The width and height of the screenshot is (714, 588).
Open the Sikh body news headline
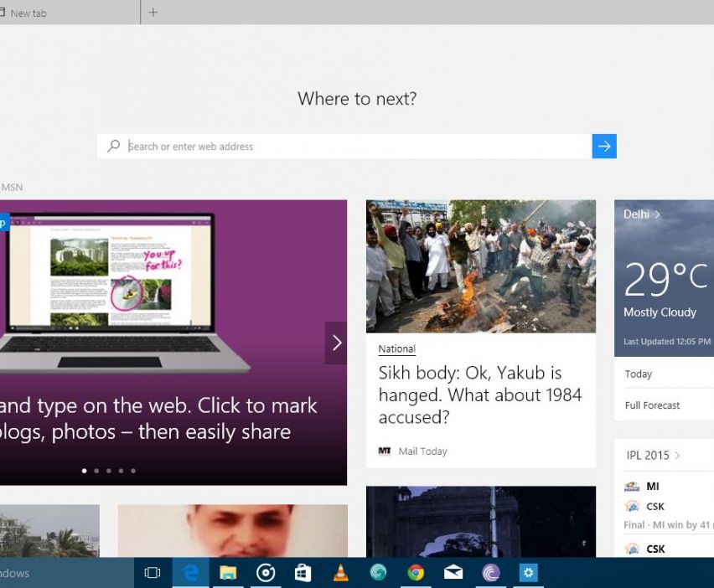point(480,395)
